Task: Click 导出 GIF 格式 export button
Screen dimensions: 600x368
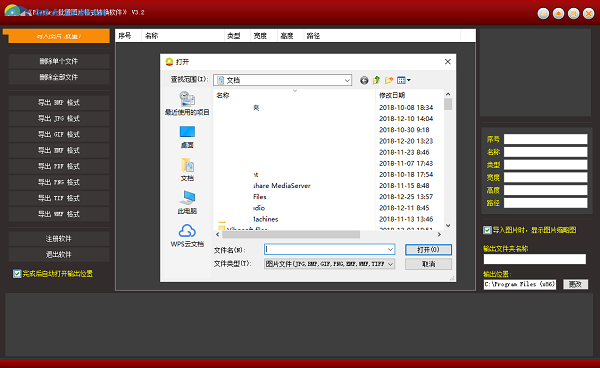Action: click(x=59, y=134)
